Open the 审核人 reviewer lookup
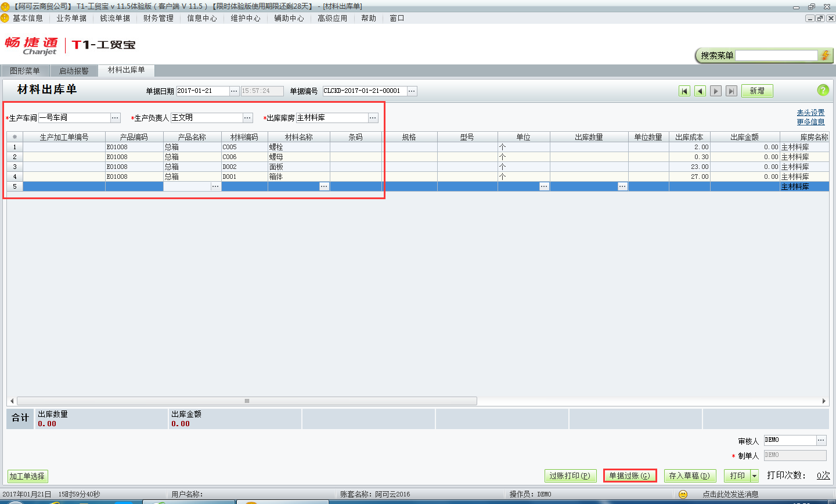Viewport: 836px width, 504px height. click(x=821, y=440)
